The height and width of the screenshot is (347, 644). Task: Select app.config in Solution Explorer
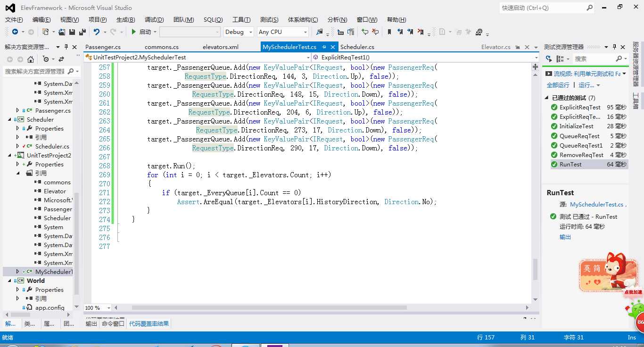[x=50, y=307]
